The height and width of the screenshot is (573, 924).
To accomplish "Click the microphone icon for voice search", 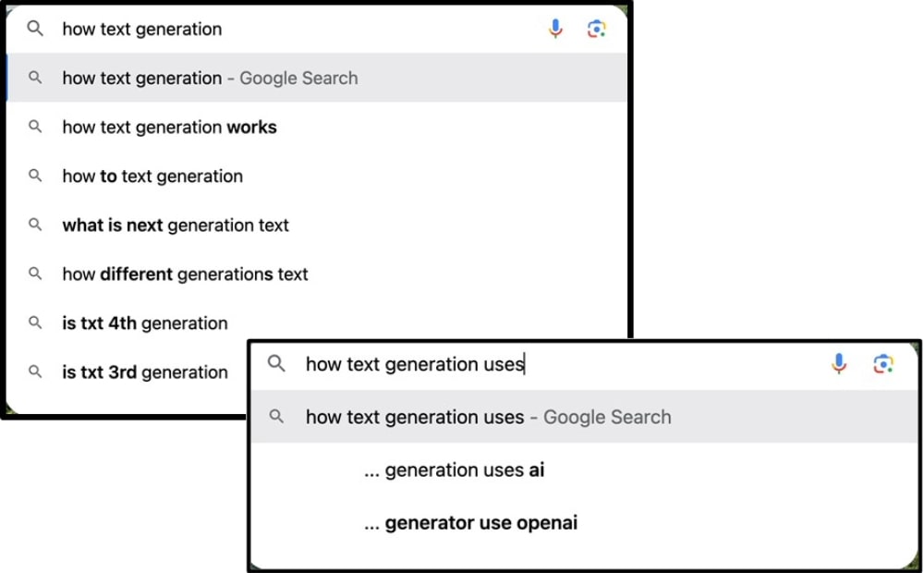I will [555, 29].
